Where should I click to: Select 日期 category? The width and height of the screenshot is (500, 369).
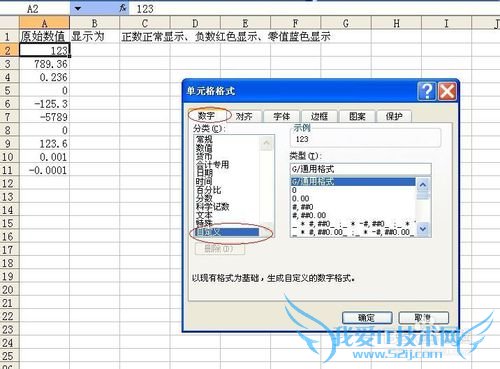[204, 173]
